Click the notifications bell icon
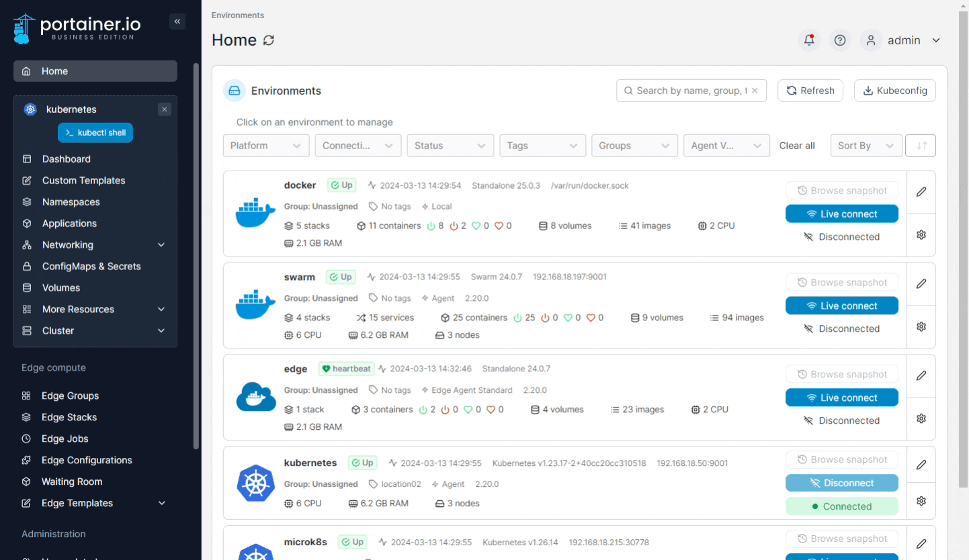 point(809,40)
